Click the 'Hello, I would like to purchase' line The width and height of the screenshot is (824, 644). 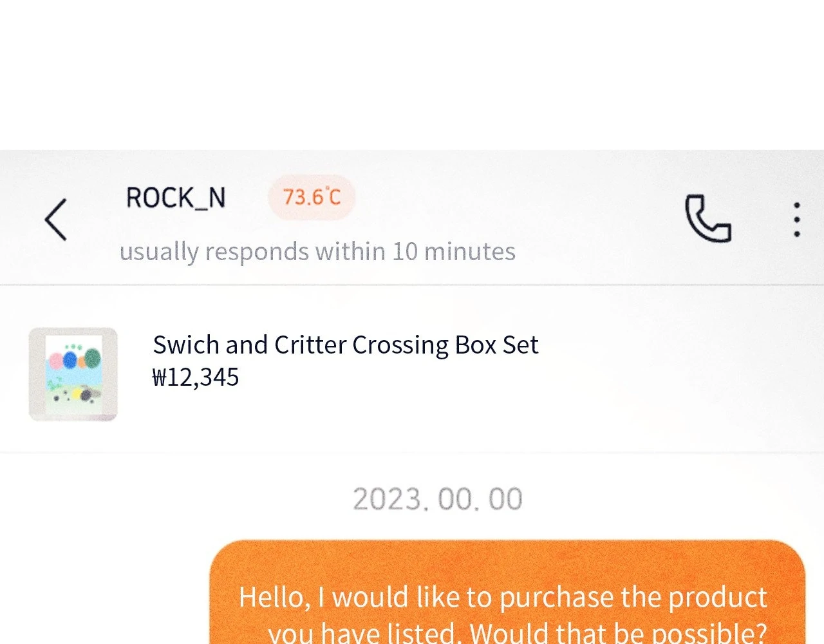coord(503,597)
